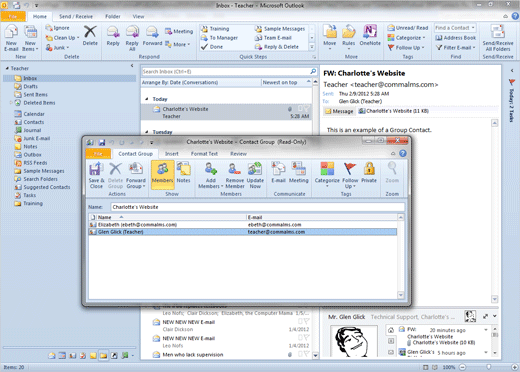Switch to Folder tab in Outlook
Viewport: 520px width, 372px height.
(113, 16)
